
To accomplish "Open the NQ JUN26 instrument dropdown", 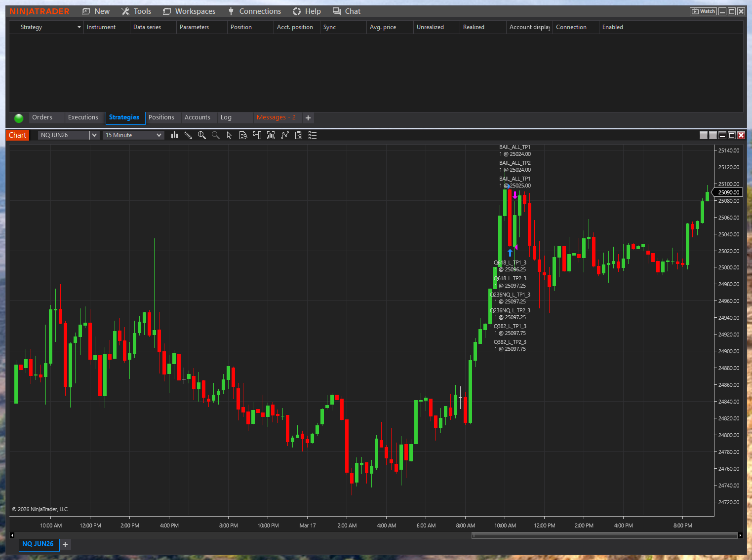I will click(x=94, y=135).
